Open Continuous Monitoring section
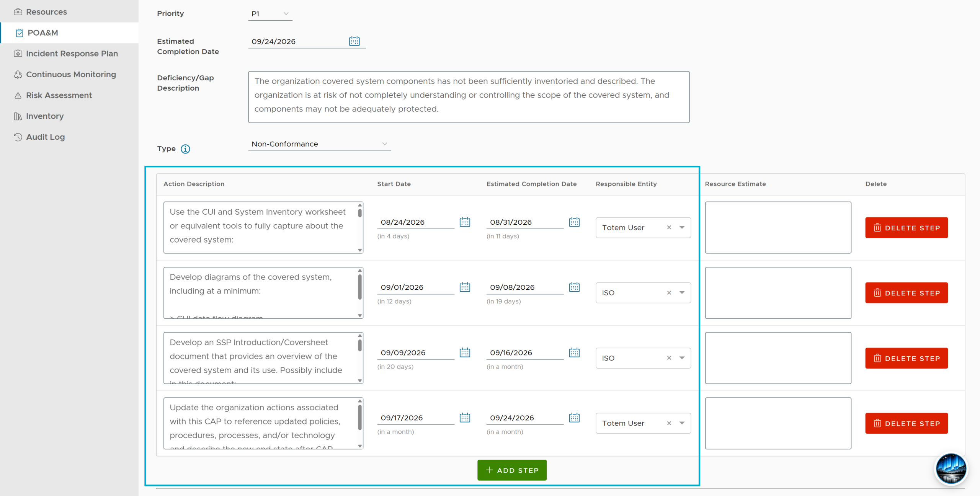Screen dimensions: 980x496 69,74
